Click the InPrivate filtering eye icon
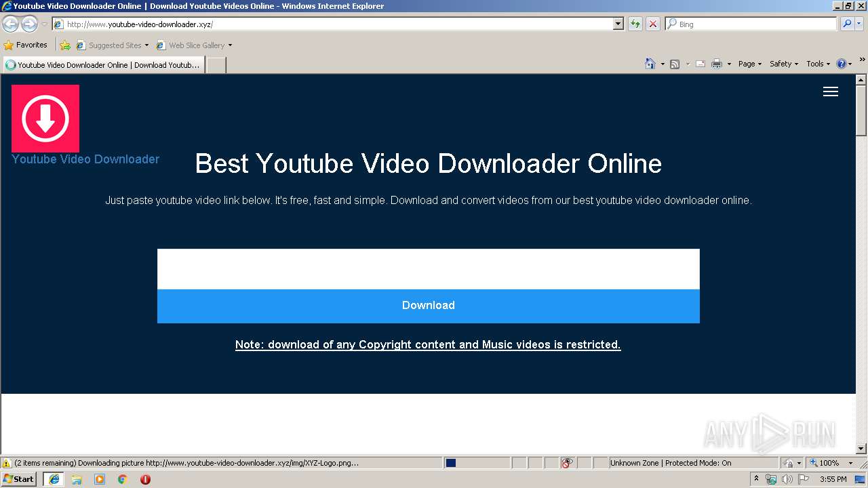Screen dimensions: 868x488 pos(567,463)
